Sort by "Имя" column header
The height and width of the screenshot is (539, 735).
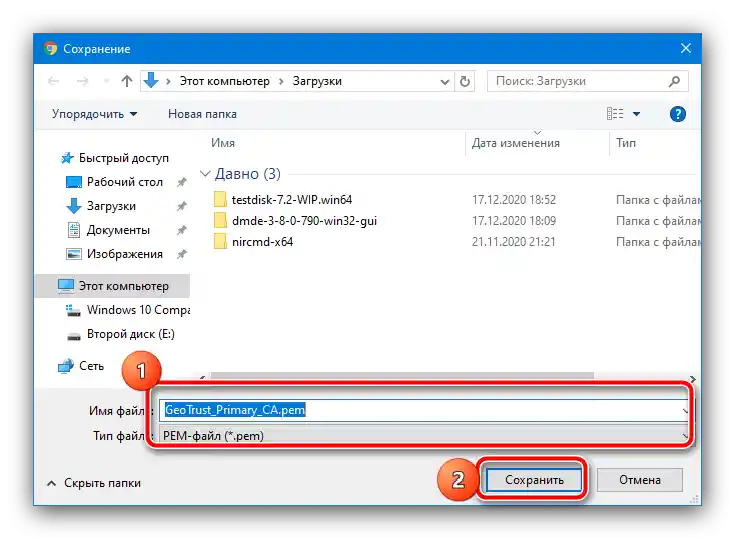coord(223,143)
